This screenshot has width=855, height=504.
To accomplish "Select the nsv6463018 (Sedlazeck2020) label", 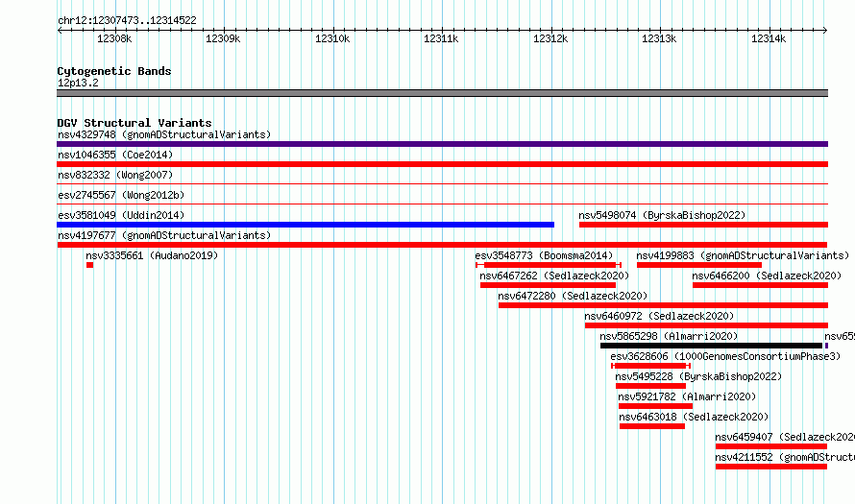I will pyautogui.click(x=694, y=417).
